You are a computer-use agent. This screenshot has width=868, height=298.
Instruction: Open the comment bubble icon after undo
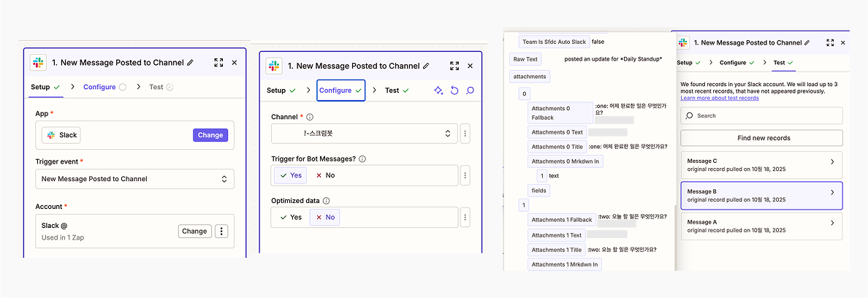[x=470, y=91]
